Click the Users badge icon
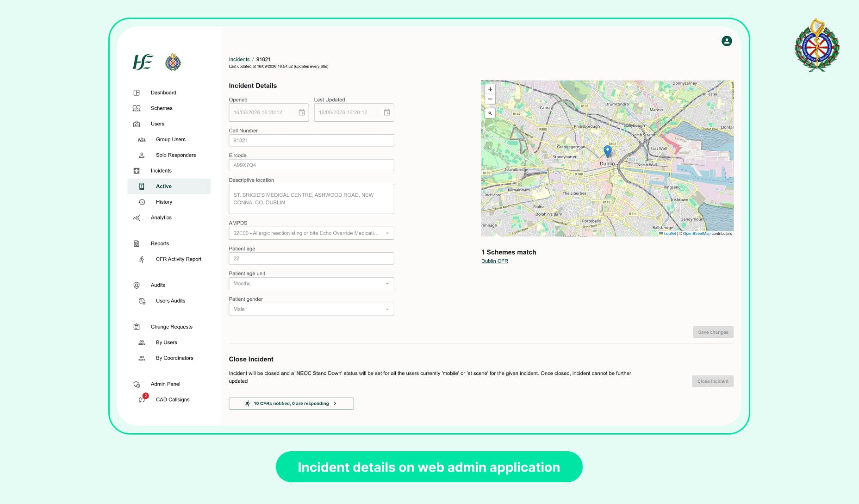The height and width of the screenshot is (504, 859). click(137, 124)
